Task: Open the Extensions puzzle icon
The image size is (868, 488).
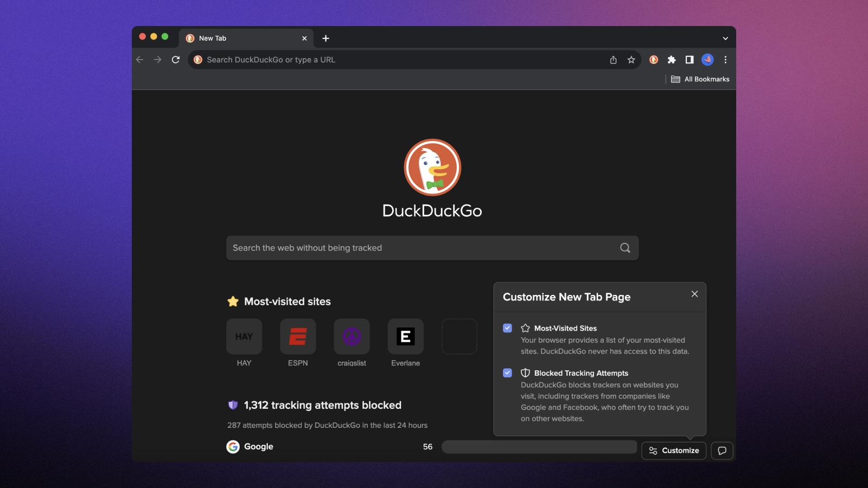Action: [672, 60]
